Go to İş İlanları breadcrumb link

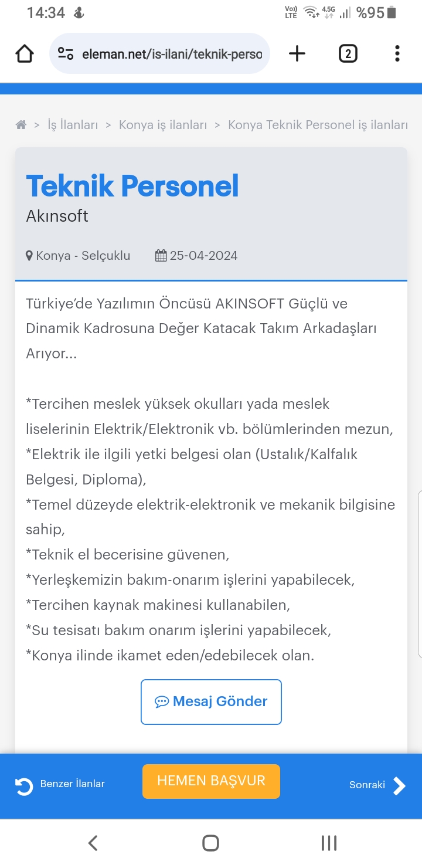[73, 125]
